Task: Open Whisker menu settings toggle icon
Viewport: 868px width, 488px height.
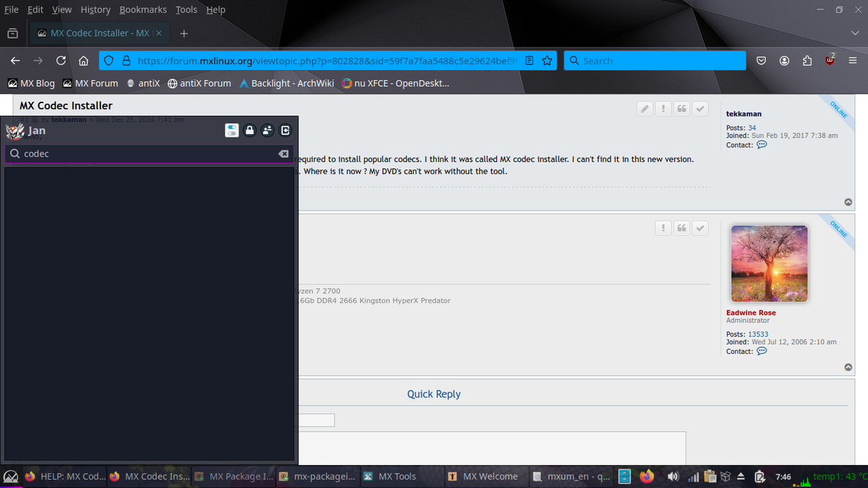Action: [x=232, y=131]
